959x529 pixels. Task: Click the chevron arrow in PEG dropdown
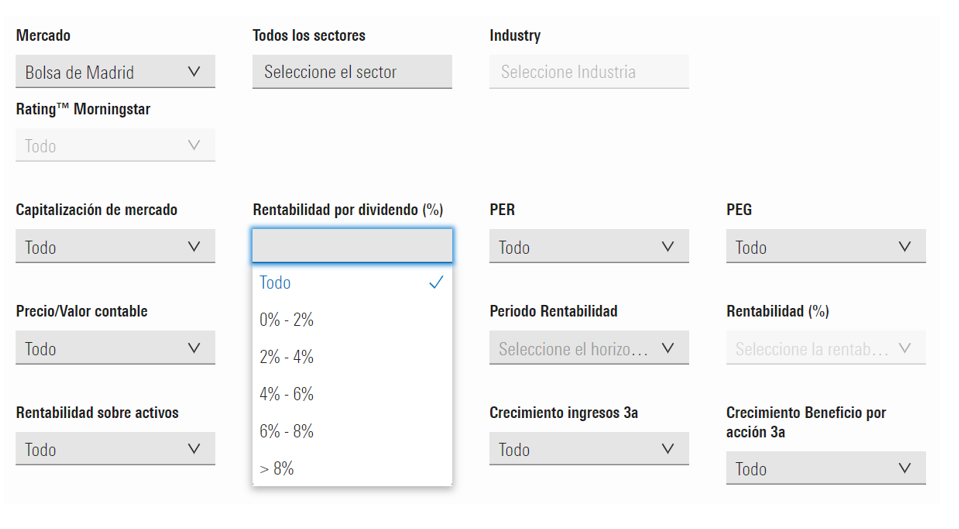coord(905,247)
